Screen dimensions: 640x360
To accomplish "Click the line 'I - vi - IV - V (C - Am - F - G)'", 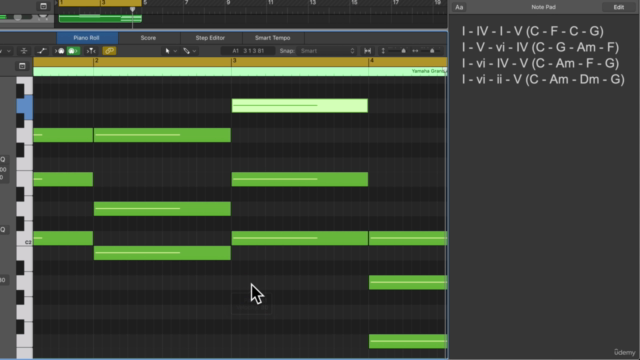I will 540,63.
